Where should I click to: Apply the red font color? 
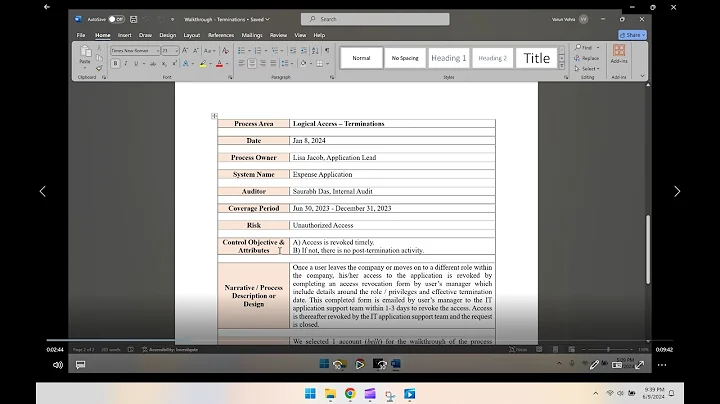pyautogui.click(x=219, y=63)
